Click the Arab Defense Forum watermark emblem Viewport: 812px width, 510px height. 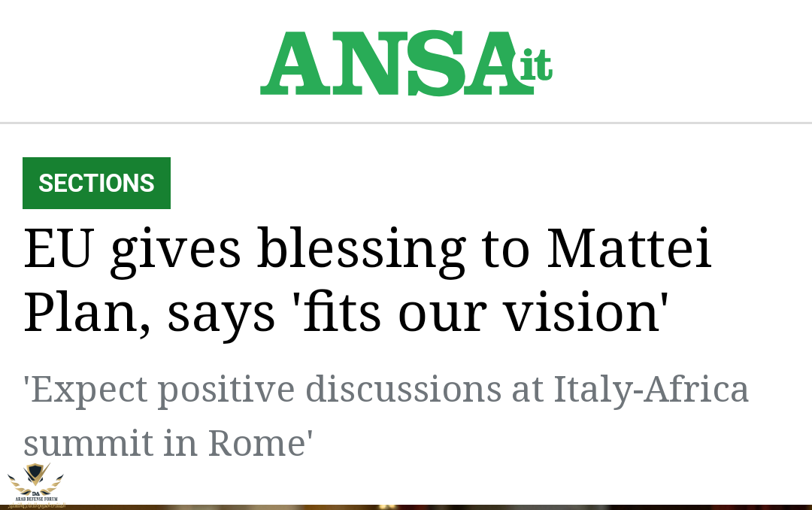tap(35, 478)
